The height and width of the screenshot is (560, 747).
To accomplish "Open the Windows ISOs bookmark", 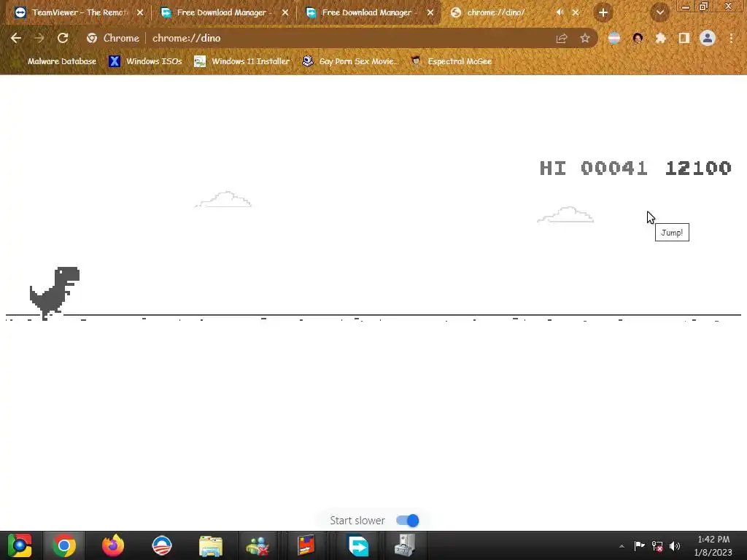I will tap(146, 61).
